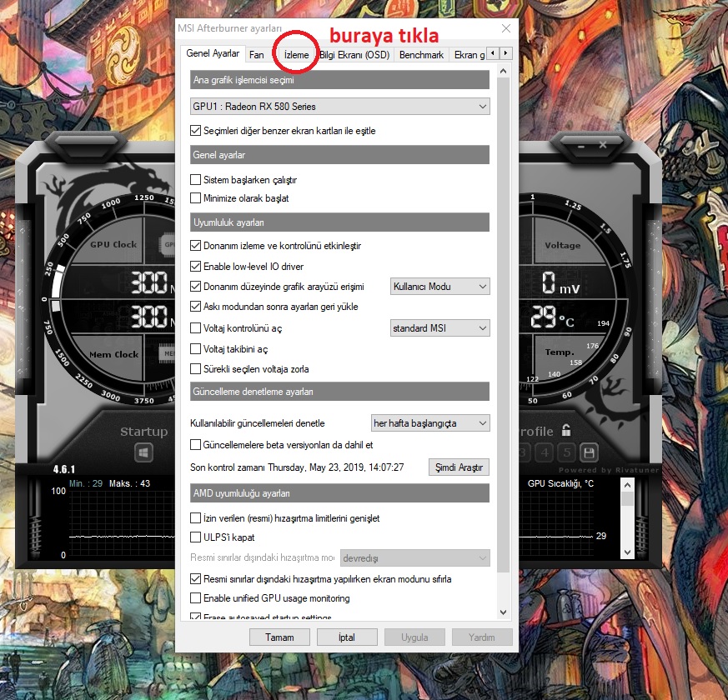
Task: Click the 4.6.1 version number
Action: (x=64, y=469)
